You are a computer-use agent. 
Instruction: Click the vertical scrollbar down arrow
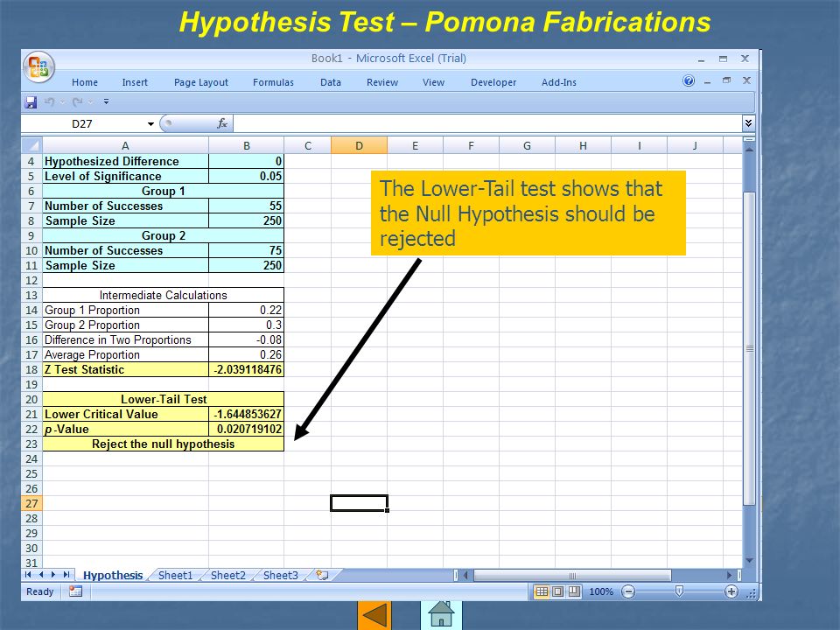click(750, 561)
